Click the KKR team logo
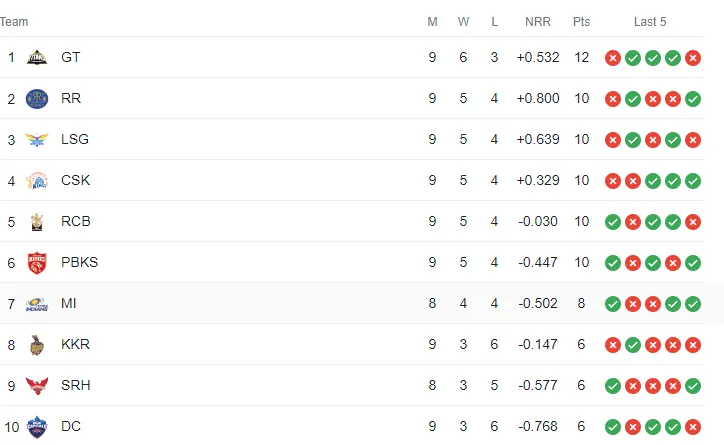Image resolution: width=724 pixels, height=445 pixels. [37, 345]
